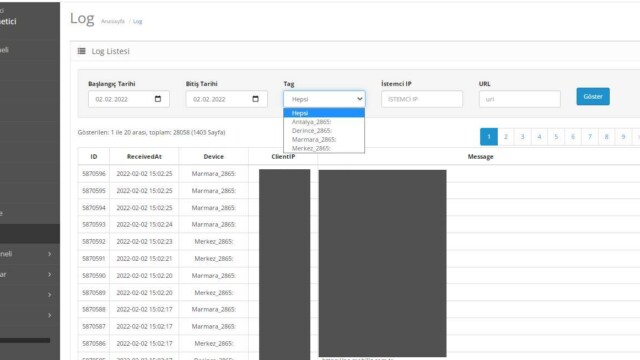Open the Log breadcrumb link
This screenshot has height=360, width=640.
tap(138, 21)
